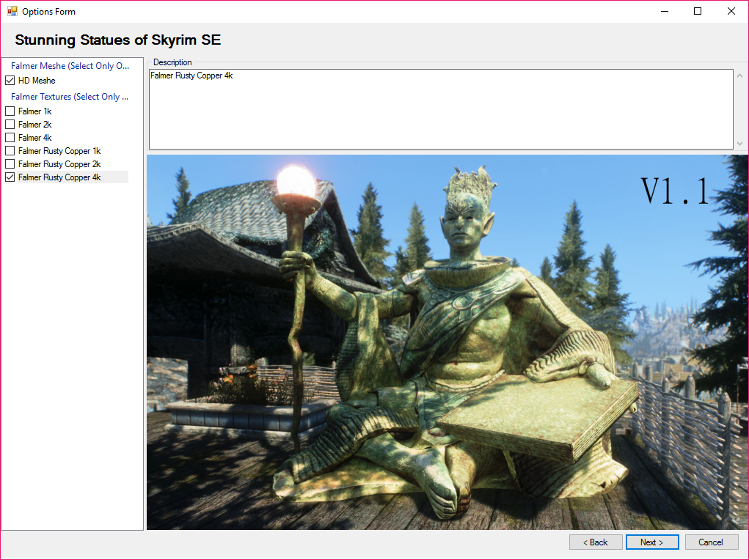The image size is (749, 560).
Task: Click the Falmer Textures group header
Action: coord(70,97)
